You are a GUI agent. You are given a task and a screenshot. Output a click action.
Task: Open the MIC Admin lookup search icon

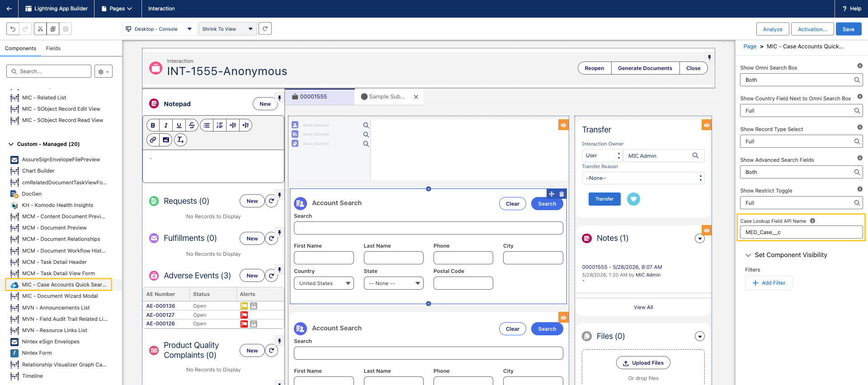[x=695, y=155]
